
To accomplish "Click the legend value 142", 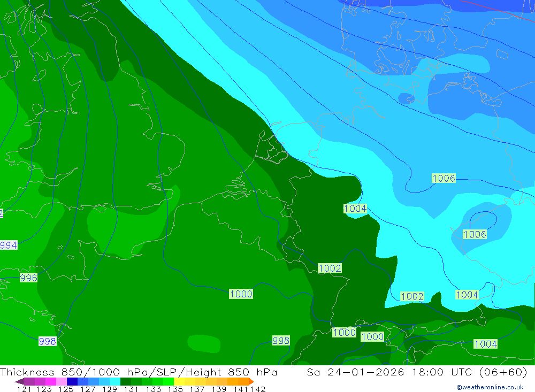I will [258, 389].
